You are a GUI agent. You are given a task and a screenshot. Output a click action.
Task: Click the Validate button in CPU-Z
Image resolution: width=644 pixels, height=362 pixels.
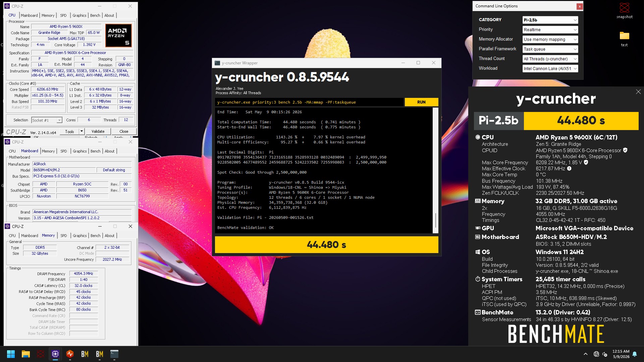(x=98, y=131)
